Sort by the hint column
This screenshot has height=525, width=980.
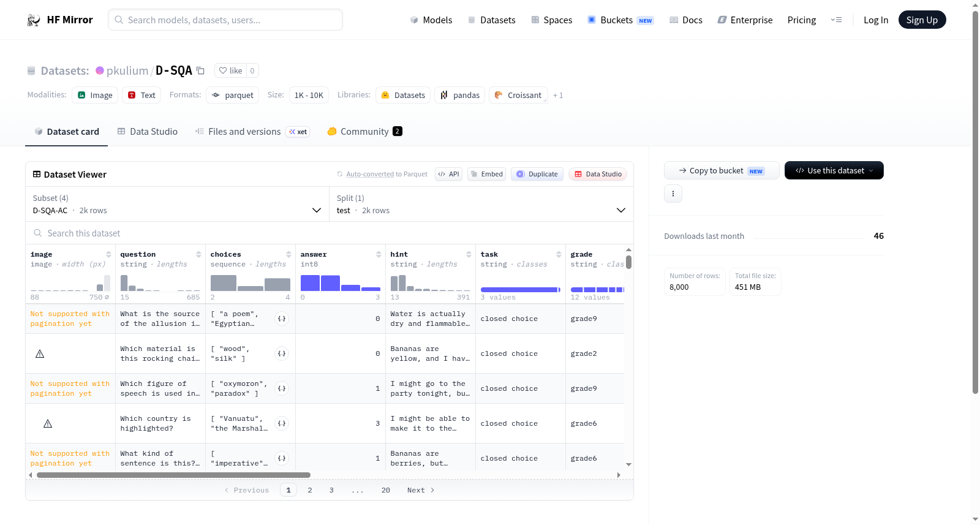(x=469, y=254)
